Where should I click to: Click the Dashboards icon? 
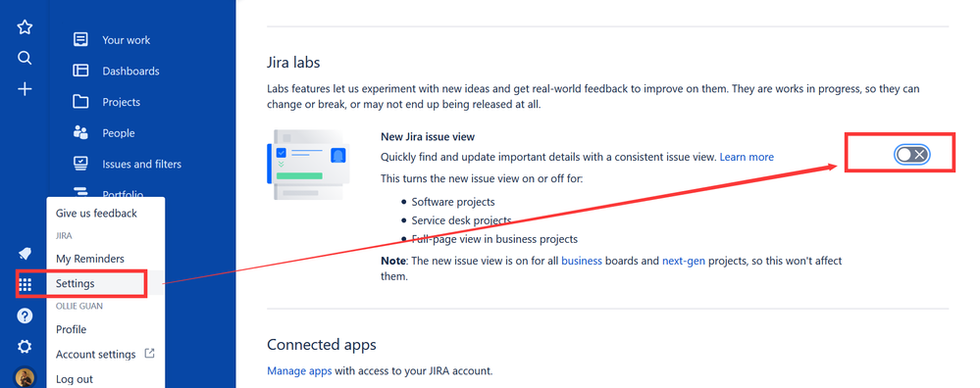tap(80, 71)
